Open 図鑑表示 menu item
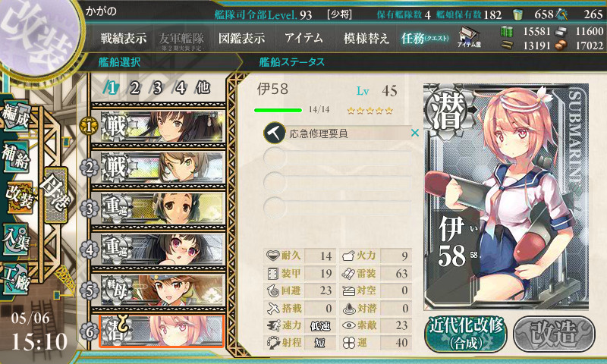The image size is (607, 364). [x=241, y=38]
